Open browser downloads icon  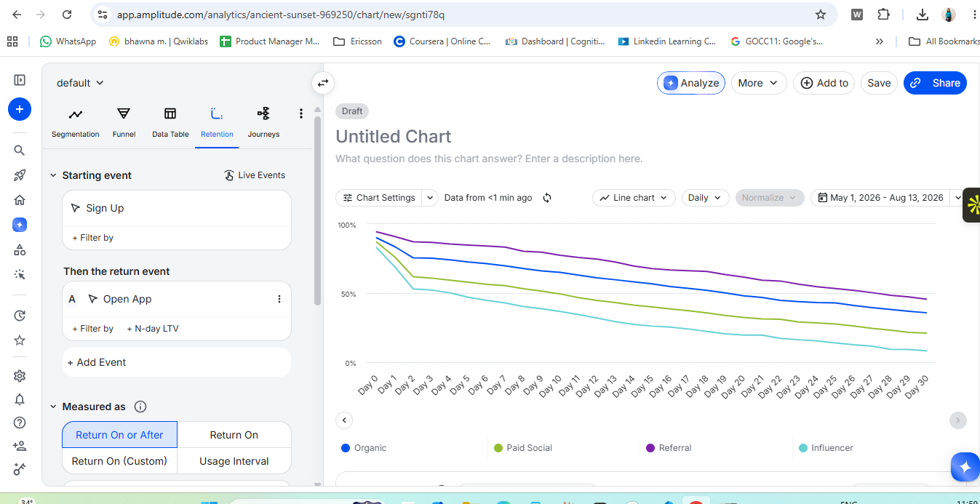(922, 15)
